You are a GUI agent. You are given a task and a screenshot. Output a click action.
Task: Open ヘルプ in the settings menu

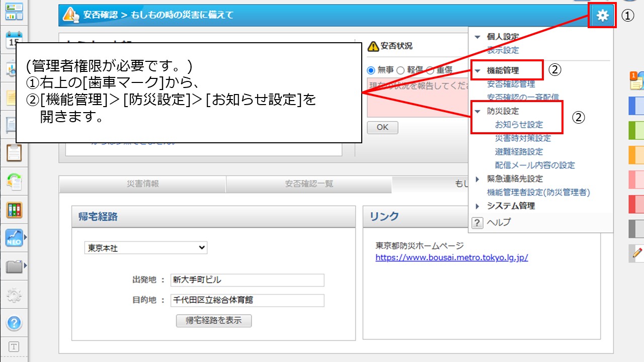[499, 222]
